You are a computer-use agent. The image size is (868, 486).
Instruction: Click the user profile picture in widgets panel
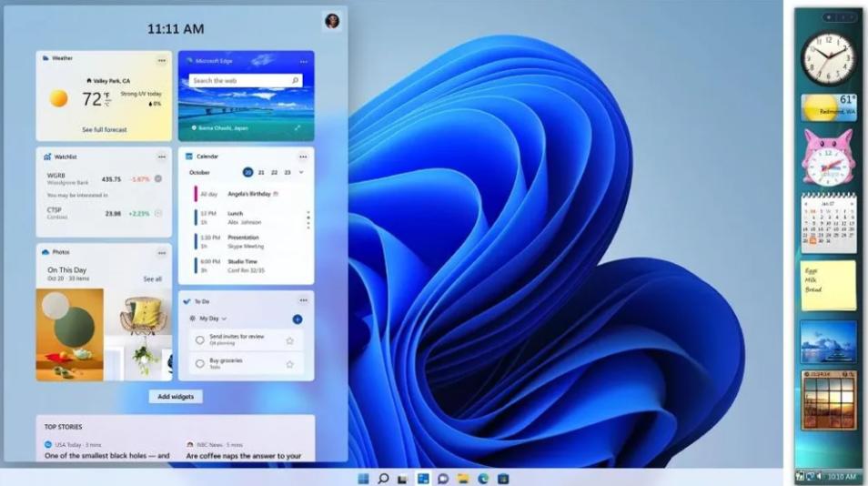(x=332, y=21)
